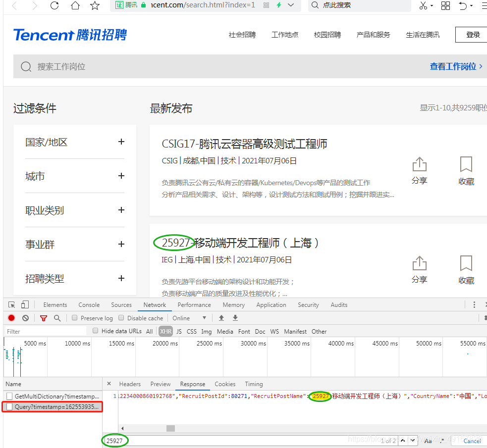Image resolution: width=487 pixels, height=448 pixels.
Task: Bookmark the CSIG17 Tencent Cloud test engineer job
Action: click(466, 171)
